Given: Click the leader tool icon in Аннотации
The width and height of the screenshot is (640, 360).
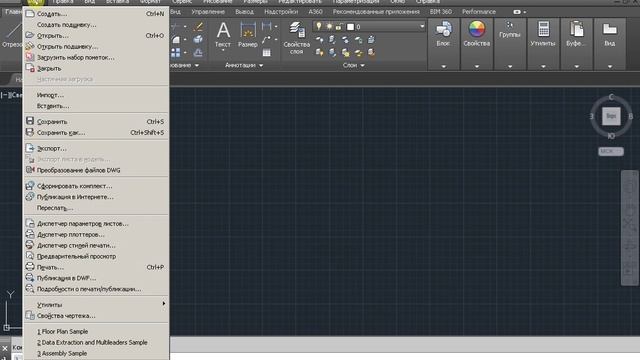Looking at the screenshot, I should 267,40.
